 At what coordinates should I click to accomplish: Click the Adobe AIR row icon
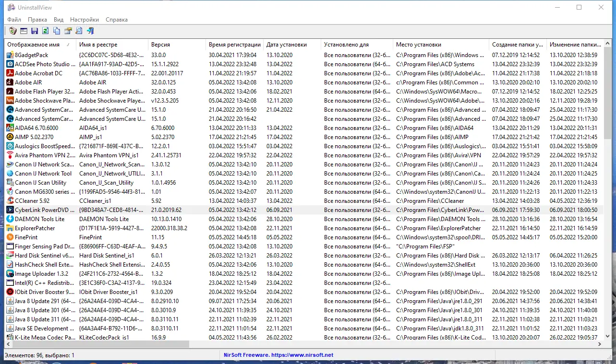[x=10, y=82]
